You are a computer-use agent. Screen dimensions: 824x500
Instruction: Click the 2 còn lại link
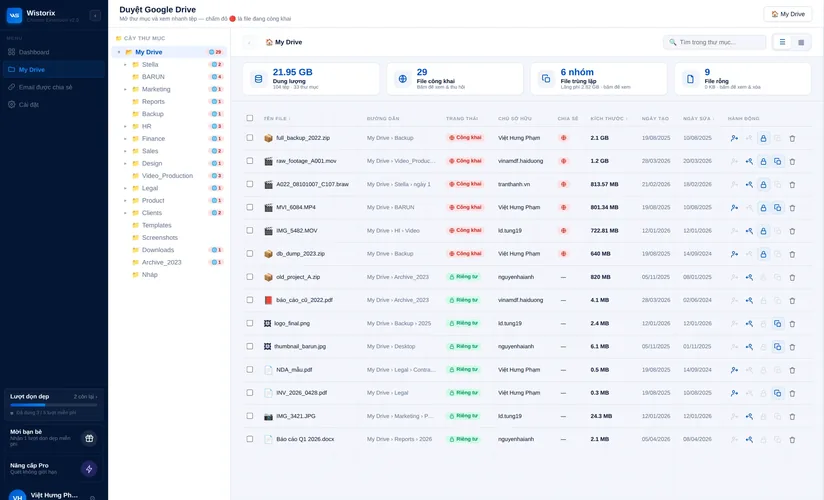pyautogui.click(x=85, y=396)
